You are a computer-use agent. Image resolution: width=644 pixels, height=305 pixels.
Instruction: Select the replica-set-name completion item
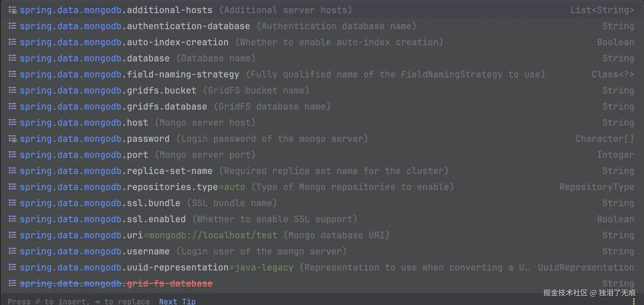click(x=116, y=171)
